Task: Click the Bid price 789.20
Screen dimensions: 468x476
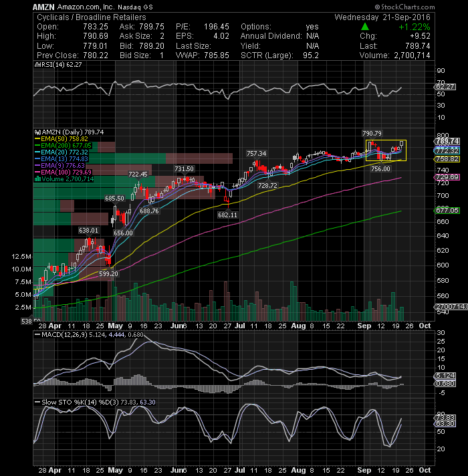Action: pos(152,46)
